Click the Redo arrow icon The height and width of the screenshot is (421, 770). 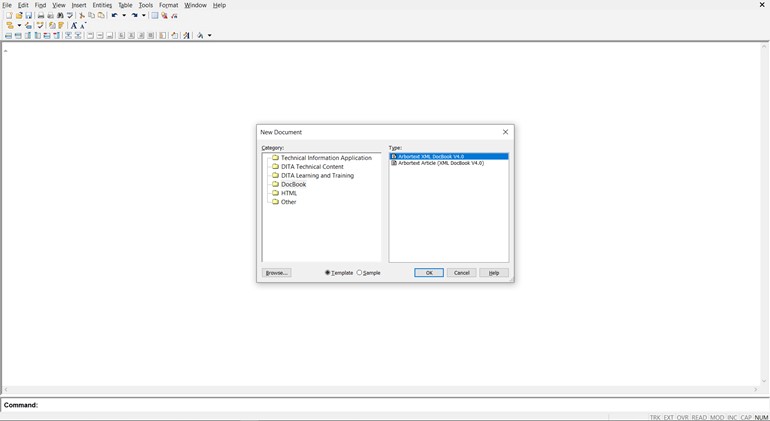[x=134, y=15]
